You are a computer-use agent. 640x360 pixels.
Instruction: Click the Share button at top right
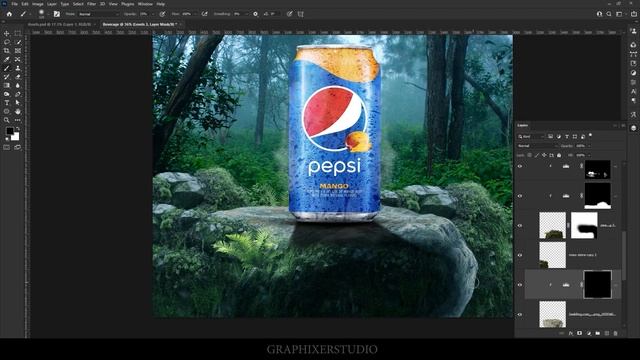pos(634,14)
